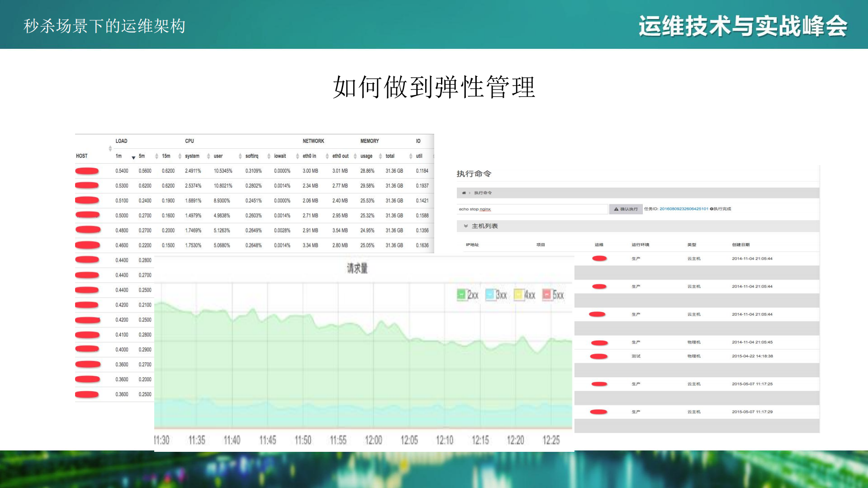Open task ID link 20160809232606425101
Image resolution: width=868 pixels, height=488 pixels.
point(684,209)
